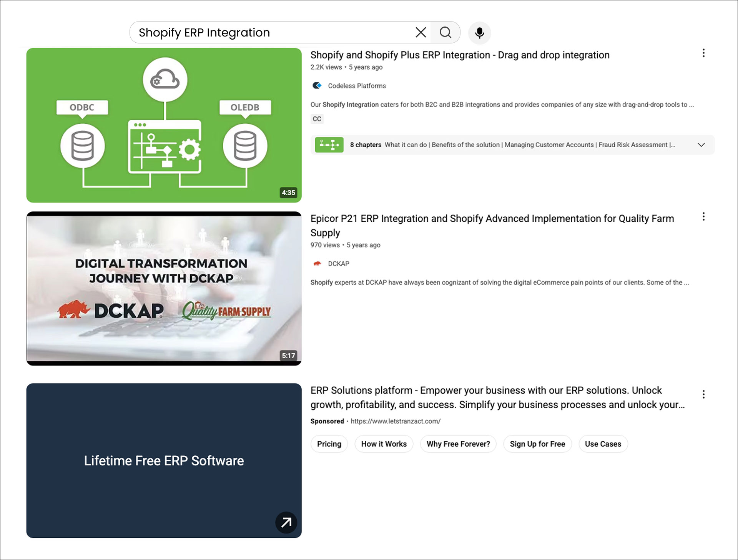Visit the Codeless Platforms channel name

[x=357, y=86]
